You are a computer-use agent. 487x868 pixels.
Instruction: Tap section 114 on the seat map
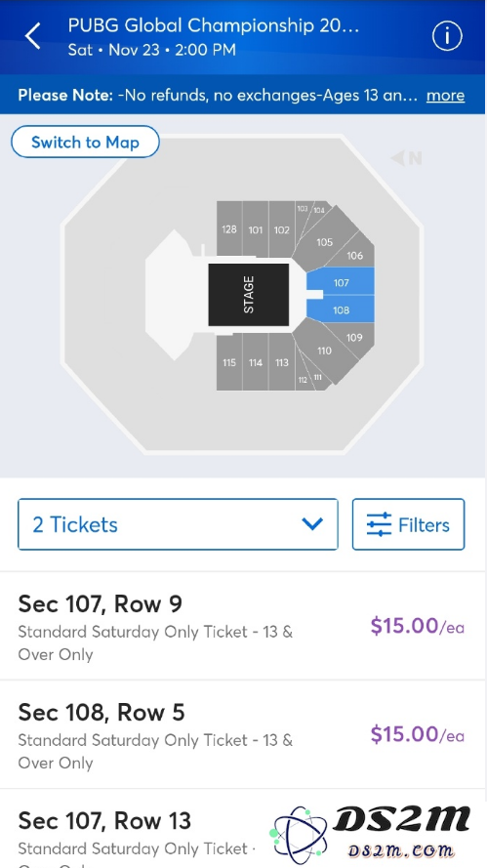click(x=255, y=361)
